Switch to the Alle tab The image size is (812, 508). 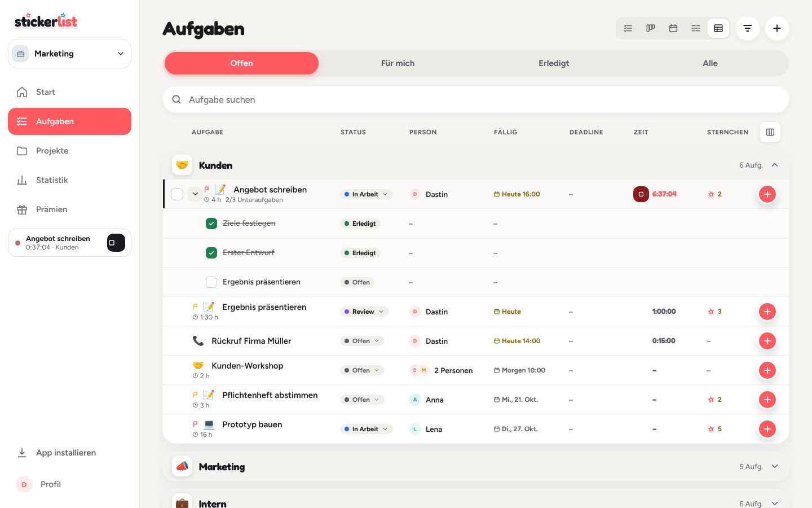click(x=710, y=63)
